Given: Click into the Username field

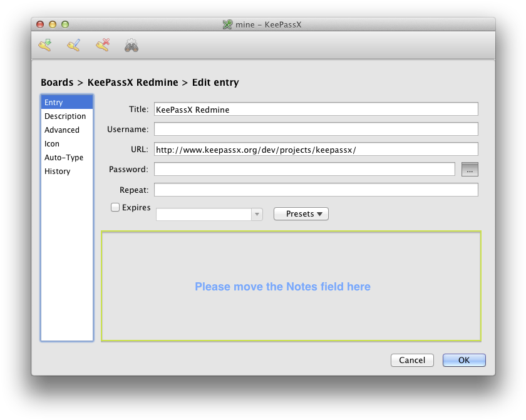Looking at the screenshot, I should 316,129.
